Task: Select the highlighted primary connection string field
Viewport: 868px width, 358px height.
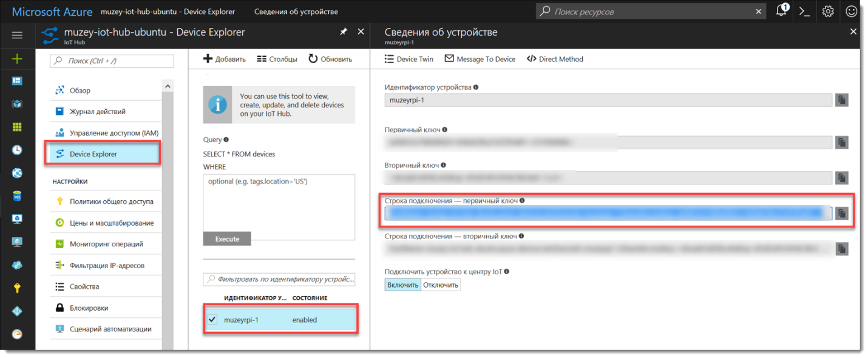Action: click(x=608, y=213)
